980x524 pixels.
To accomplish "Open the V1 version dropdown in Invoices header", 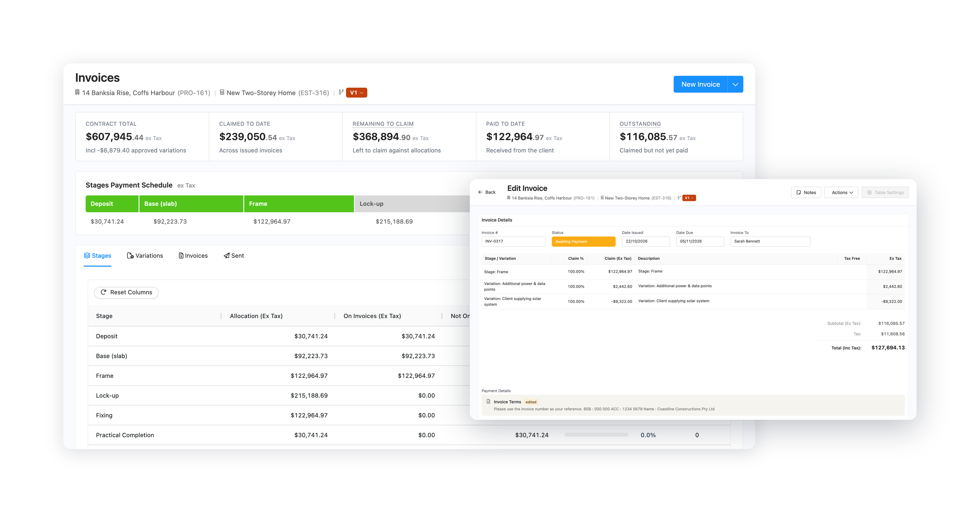I will (357, 93).
